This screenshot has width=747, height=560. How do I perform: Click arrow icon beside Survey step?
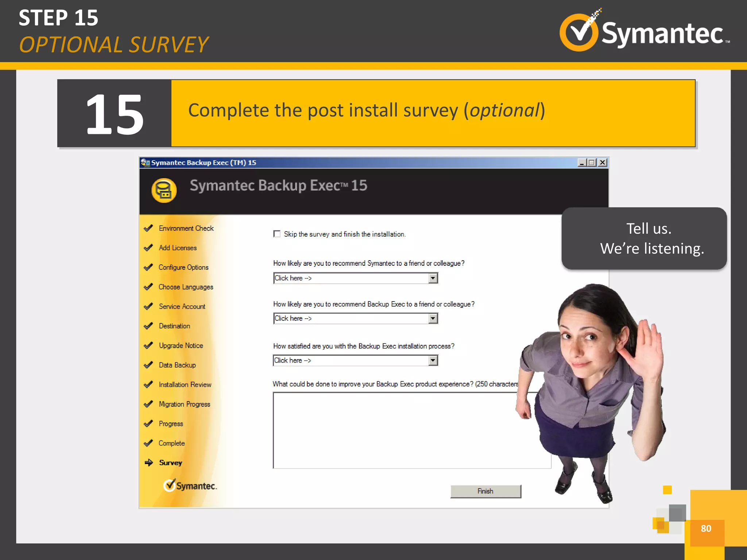click(148, 463)
